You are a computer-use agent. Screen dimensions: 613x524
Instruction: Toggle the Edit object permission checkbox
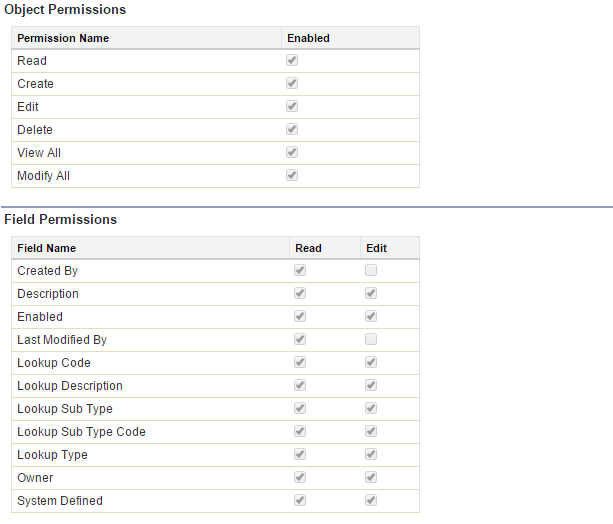[x=292, y=106]
